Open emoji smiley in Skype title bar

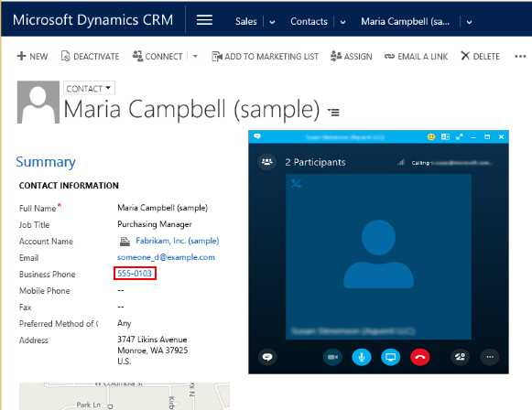[x=431, y=136]
